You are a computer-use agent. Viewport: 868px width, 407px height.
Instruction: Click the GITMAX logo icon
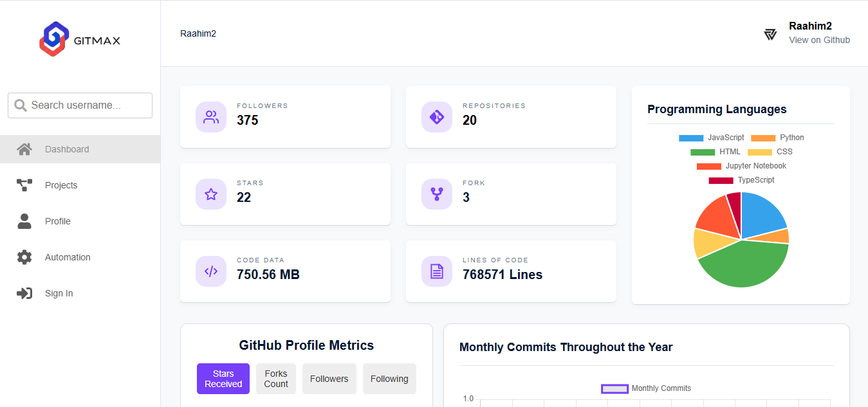(53, 39)
